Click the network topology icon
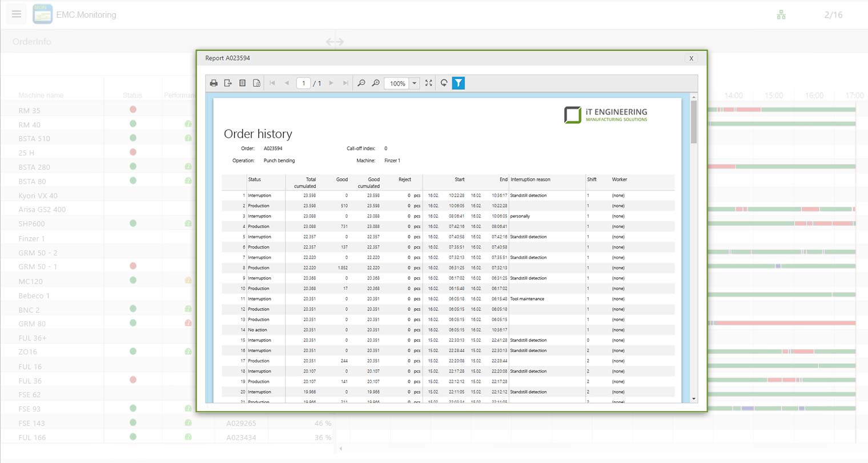Image resolution: width=868 pixels, height=463 pixels. 781,15
